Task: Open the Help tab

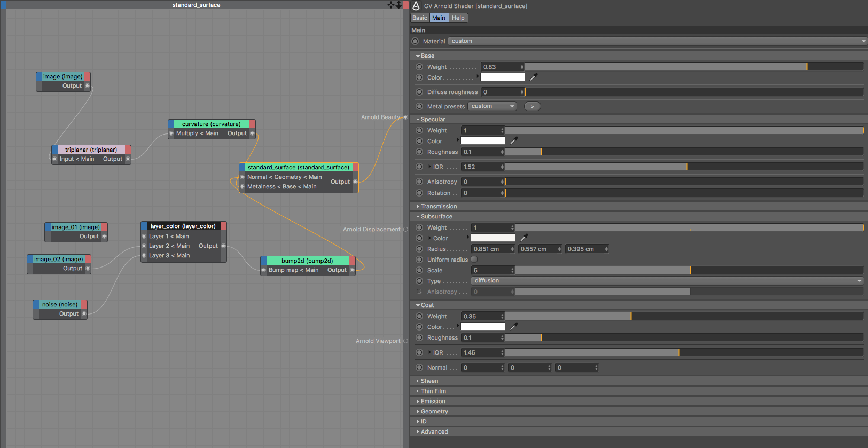Action: [458, 18]
